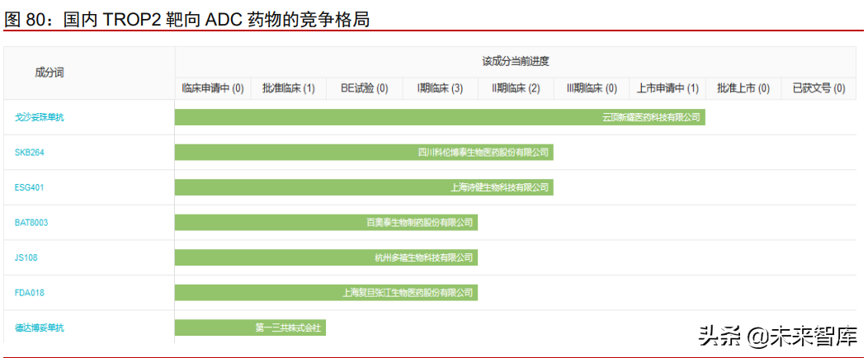The image size is (868, 358).
Task: Open the FDA018 ingredient link
Action: [30, 293]
